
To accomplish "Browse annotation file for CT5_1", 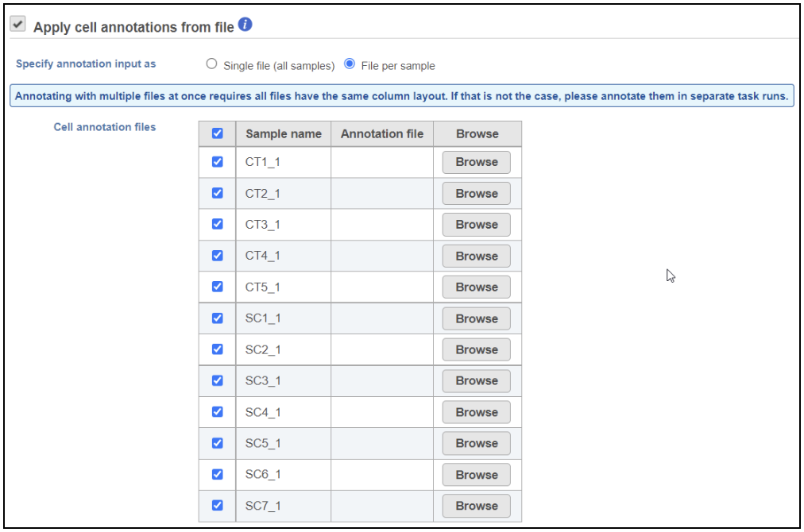I will (477, 287).
